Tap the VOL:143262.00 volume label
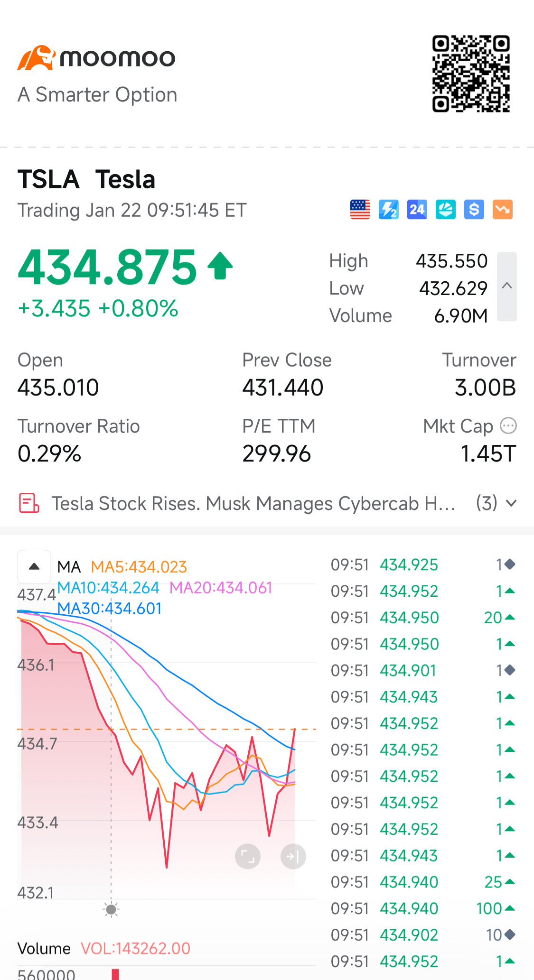The image size is (534, 980). (x=135, y=948)
